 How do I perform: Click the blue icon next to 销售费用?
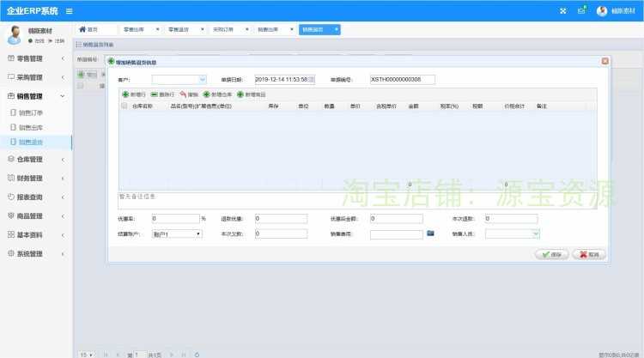pos(430,234)
